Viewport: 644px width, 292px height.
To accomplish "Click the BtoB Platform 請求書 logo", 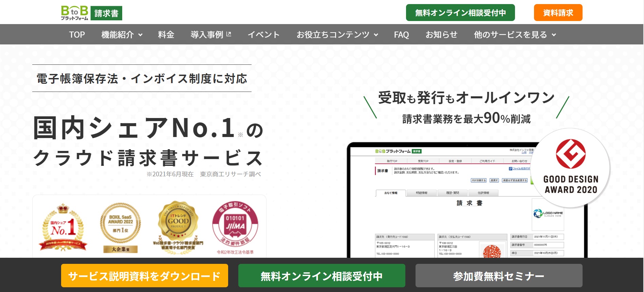I will click(x=91, y=13).
